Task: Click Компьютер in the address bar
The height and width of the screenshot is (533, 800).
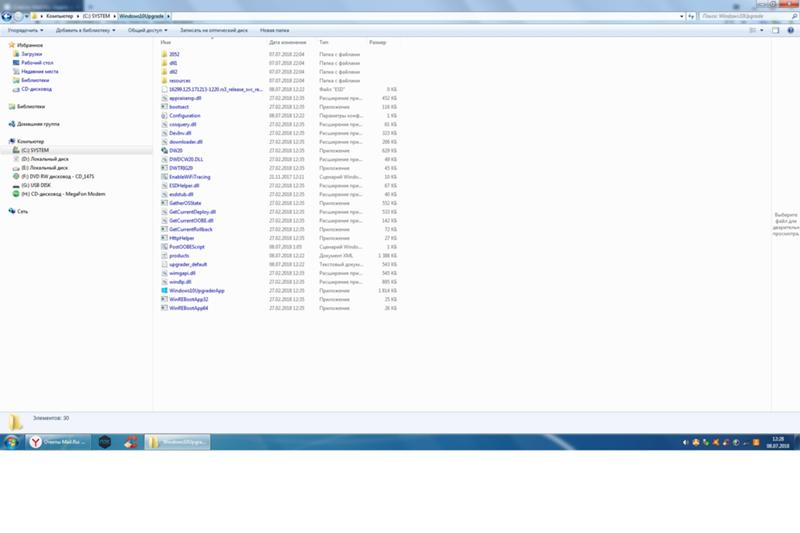Action: (59, 16)
